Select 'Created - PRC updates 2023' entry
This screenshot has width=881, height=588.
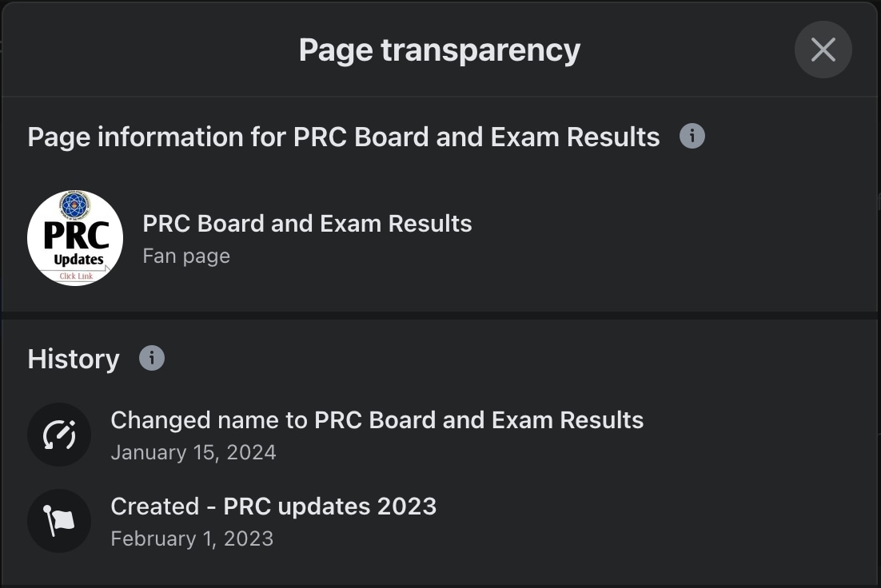tap(273, 507)
